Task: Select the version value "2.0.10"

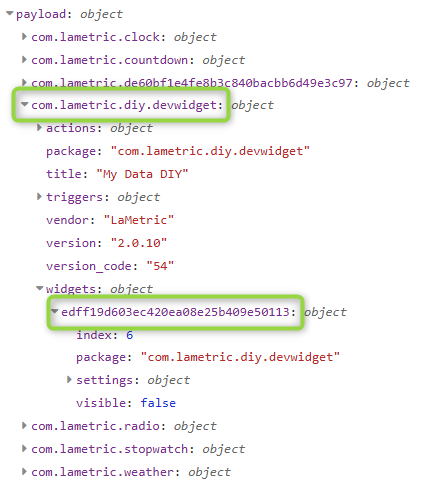Action: coord(139,243)
